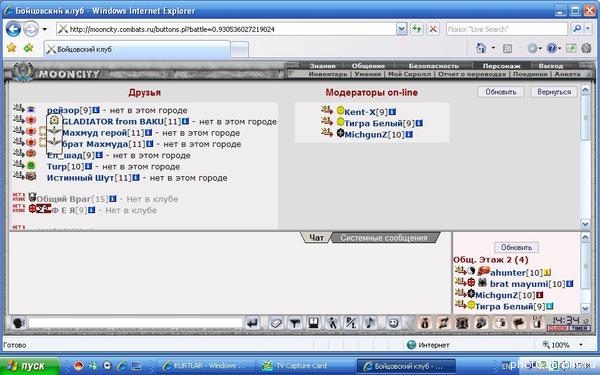The image size is (600, 375).
Task: Click the chat filter funnel icon
Action: point(294,323)
